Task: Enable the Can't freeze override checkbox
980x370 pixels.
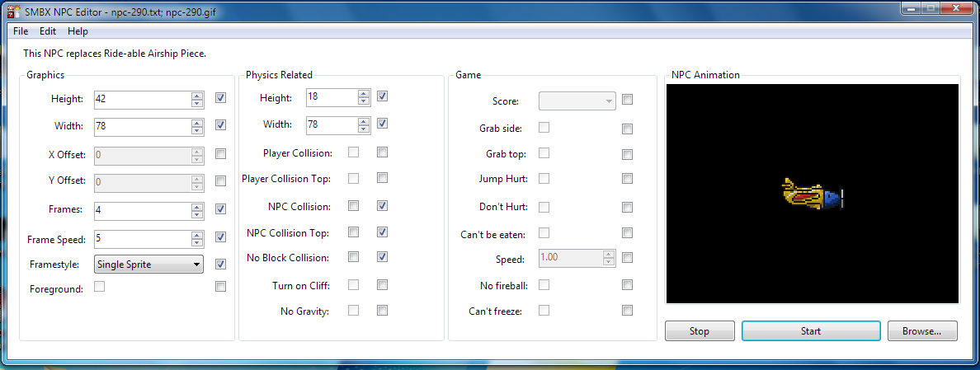Action: 628,310
